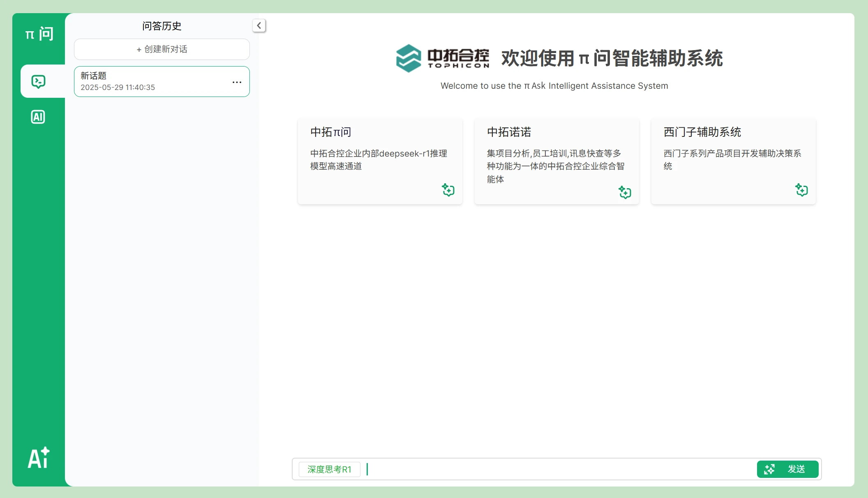Screen dimensions: 868x498
Task: Click the sparkle icon inside the send button
Action: (x=769, y=469)
